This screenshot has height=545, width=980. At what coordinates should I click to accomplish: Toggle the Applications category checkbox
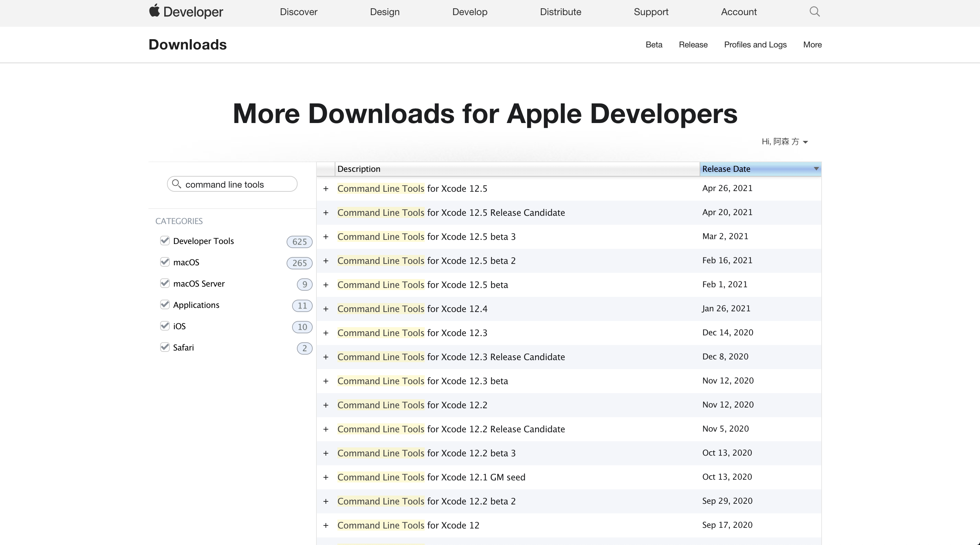click(165, 304)
